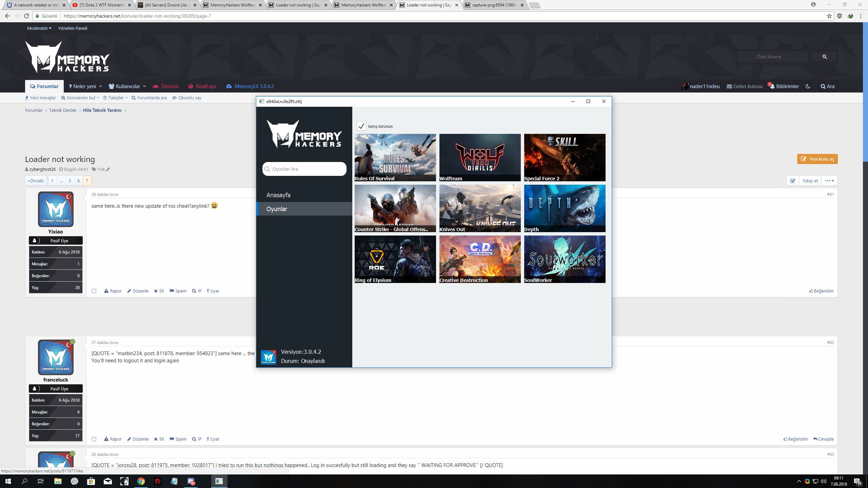This screenshot has width=868, height=488.
Task: Open Bildirimler notifications bell
Action: click(784, 86)
